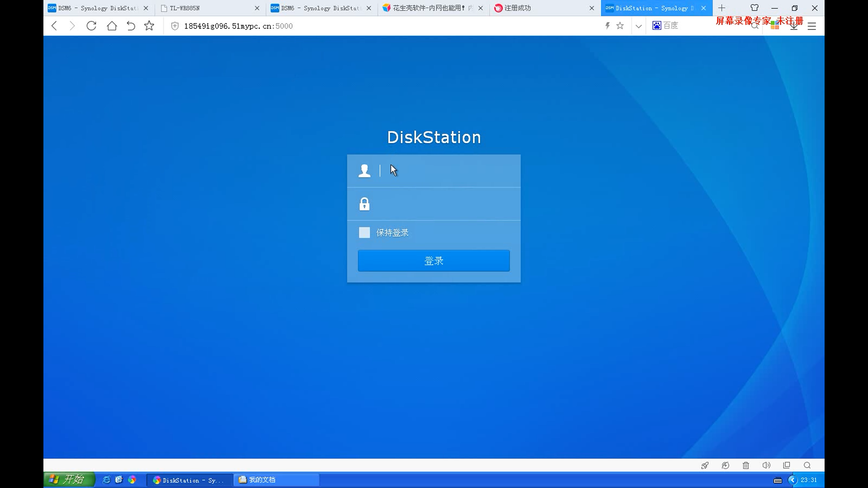Open downloads with the download arrow icon
The height and width of the screenshot is (488, 868).
(x=794, y=26)
